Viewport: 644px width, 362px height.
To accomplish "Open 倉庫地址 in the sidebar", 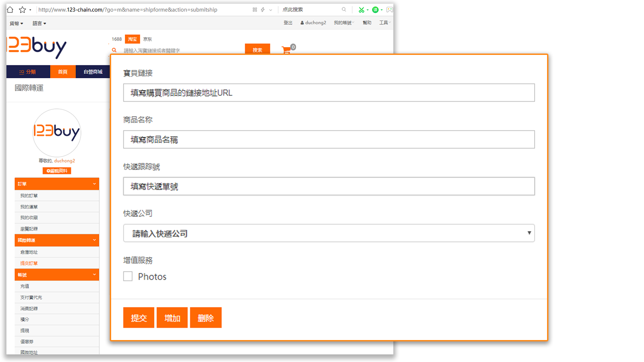I will [29, 252].
